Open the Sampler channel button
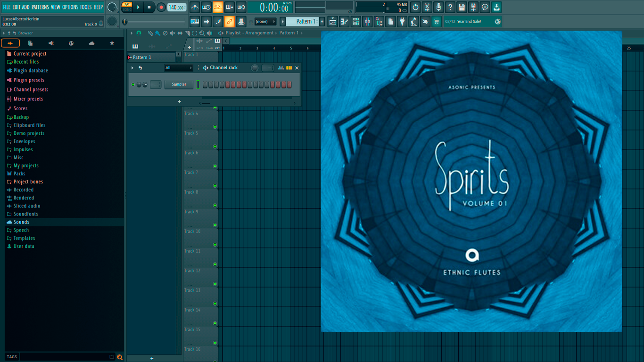 coord(179,84)
